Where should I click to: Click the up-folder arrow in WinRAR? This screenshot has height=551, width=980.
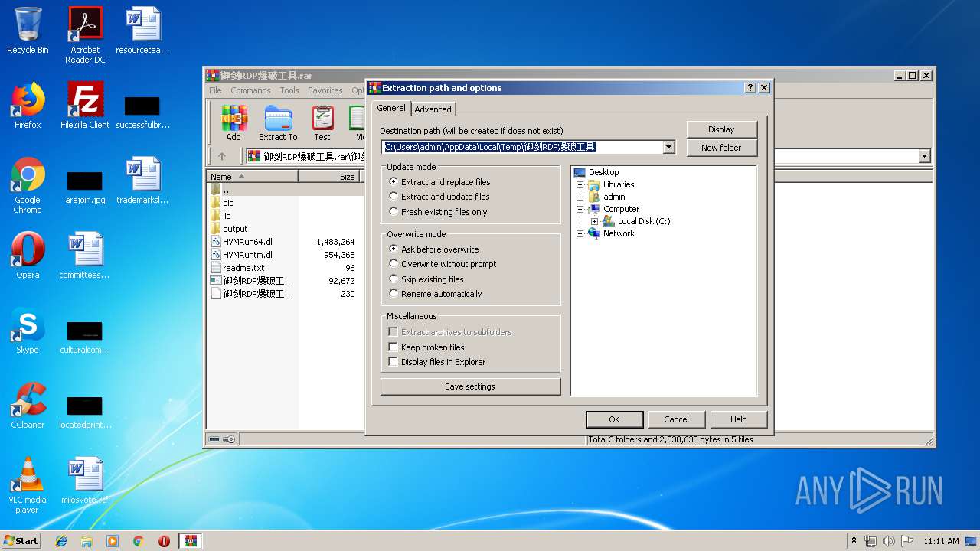pyautogui.click(x=222, y=156)
